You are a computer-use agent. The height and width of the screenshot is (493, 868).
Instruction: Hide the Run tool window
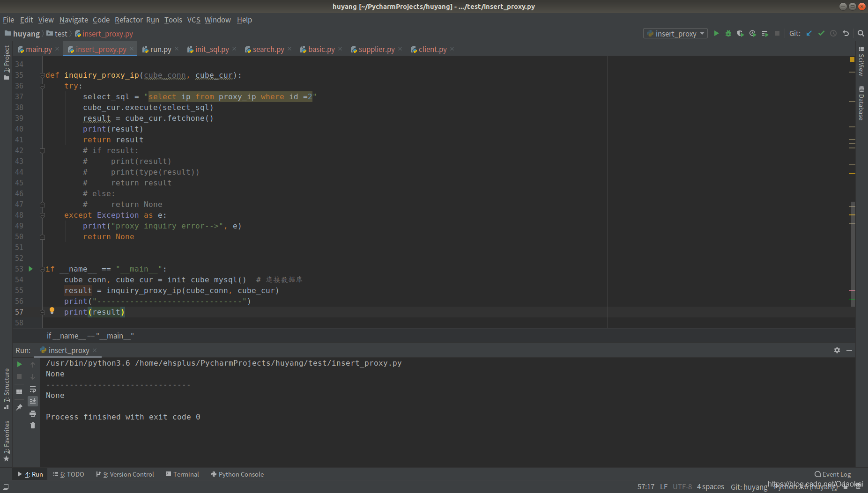pyautogui.click(x=849, y=350)
